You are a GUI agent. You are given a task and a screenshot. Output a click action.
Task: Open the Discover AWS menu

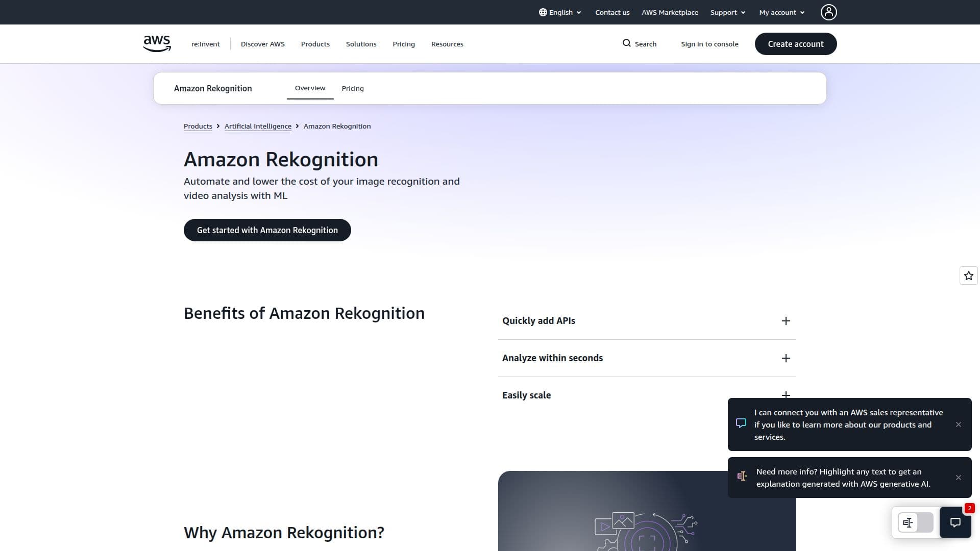click(262, 44)
